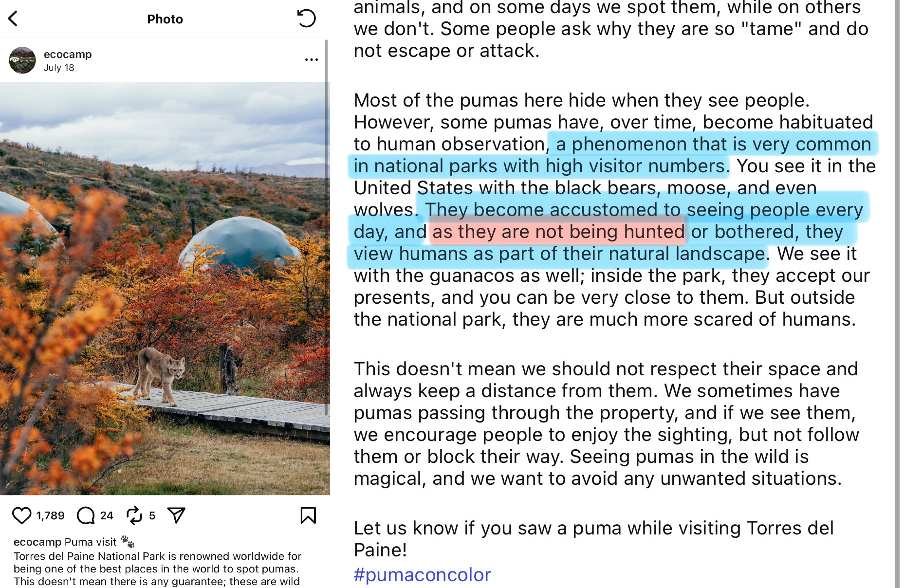
Task: Click the repost count 5
Action: [x=152, y=515]
